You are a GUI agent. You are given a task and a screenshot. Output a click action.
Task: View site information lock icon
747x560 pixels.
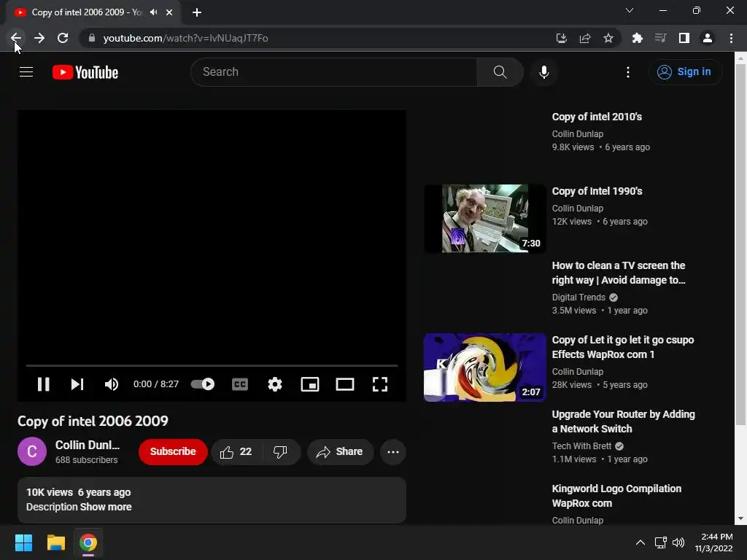(92, 38)
